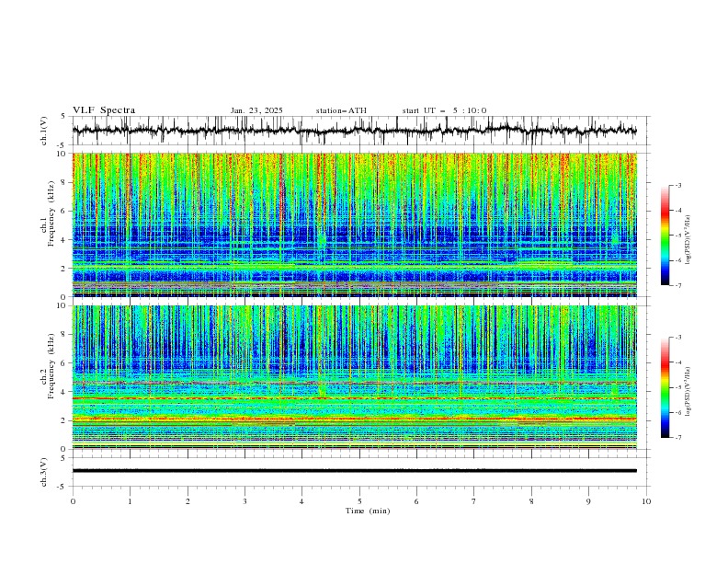Click the "-3" tick on upper color bar

click(677, 185)
